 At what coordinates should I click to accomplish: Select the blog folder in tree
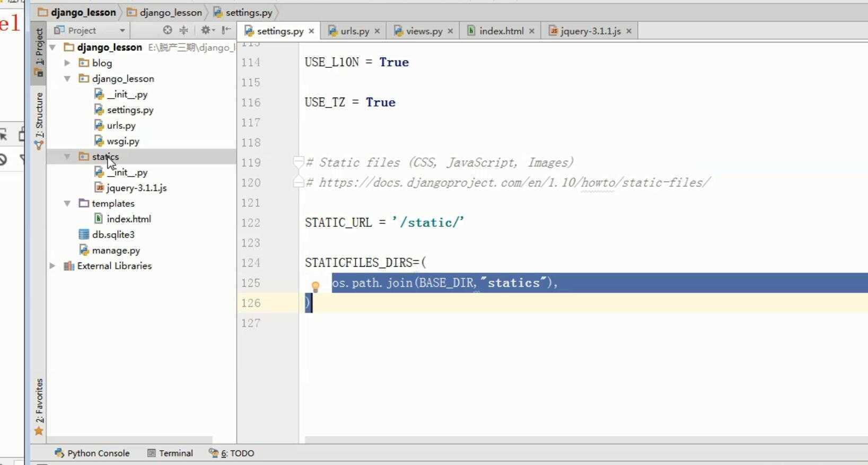102,63
